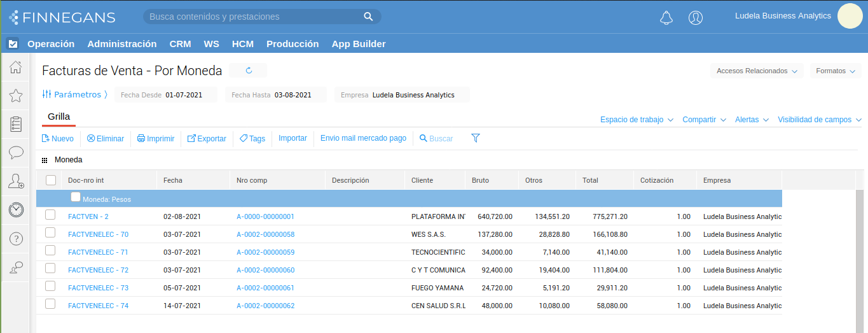Select the Moneda: Pesos group checkbox
The height and width of the screenshot is (333, 868).
pos(76,197)
